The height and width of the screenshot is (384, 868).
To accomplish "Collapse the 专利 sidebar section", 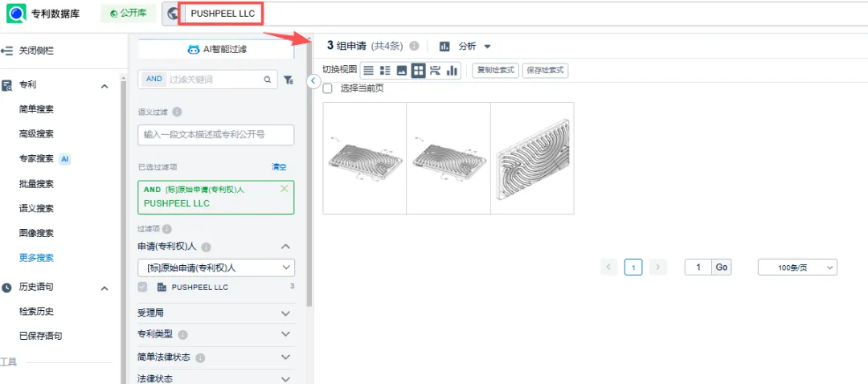I will pos(104,86).
